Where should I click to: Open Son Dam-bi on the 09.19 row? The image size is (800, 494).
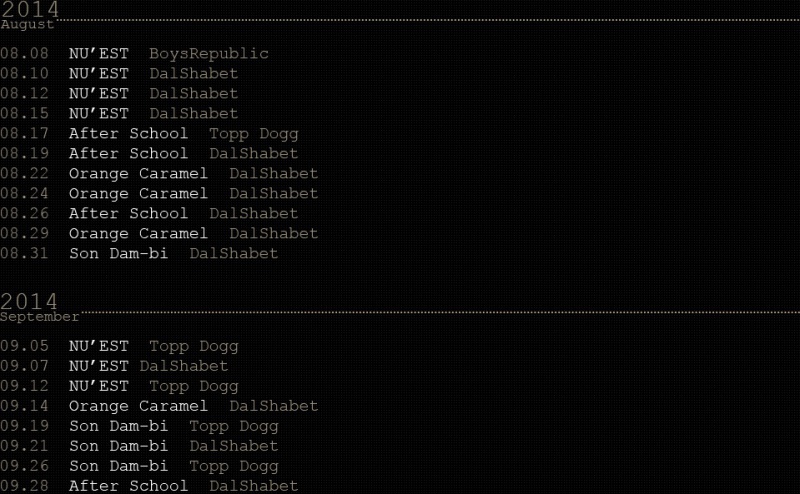(118, 427)
